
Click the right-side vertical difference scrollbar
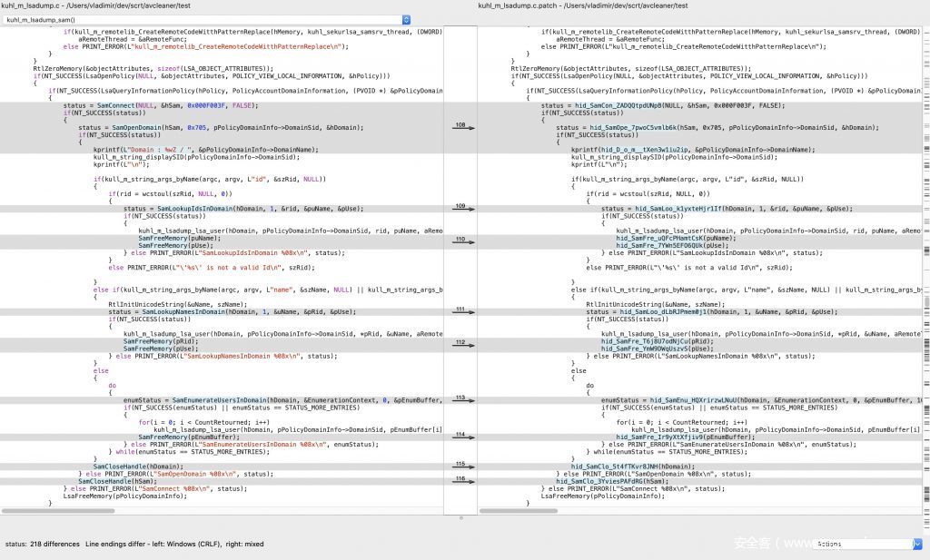[x=925, y=272]
